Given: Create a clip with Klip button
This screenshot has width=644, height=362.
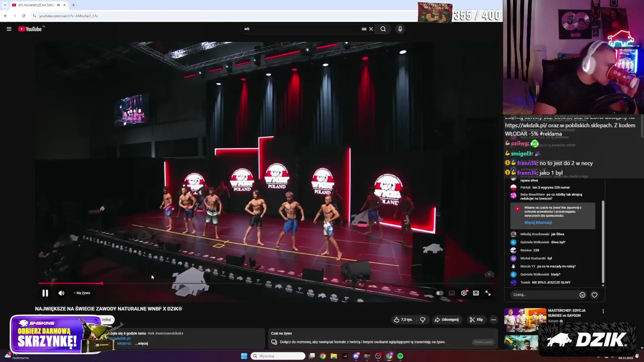Looking at the screenshot, I should click(x=476, y=320).
